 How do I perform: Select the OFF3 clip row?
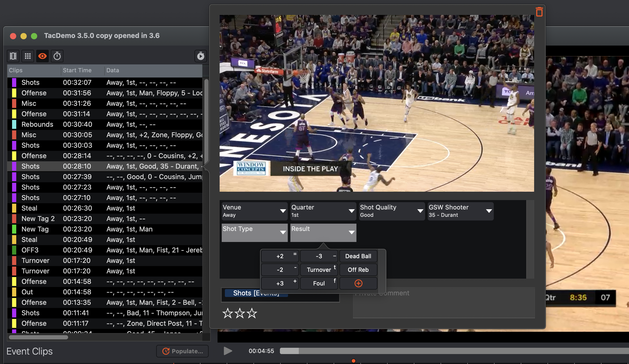[x=105, y=250]
